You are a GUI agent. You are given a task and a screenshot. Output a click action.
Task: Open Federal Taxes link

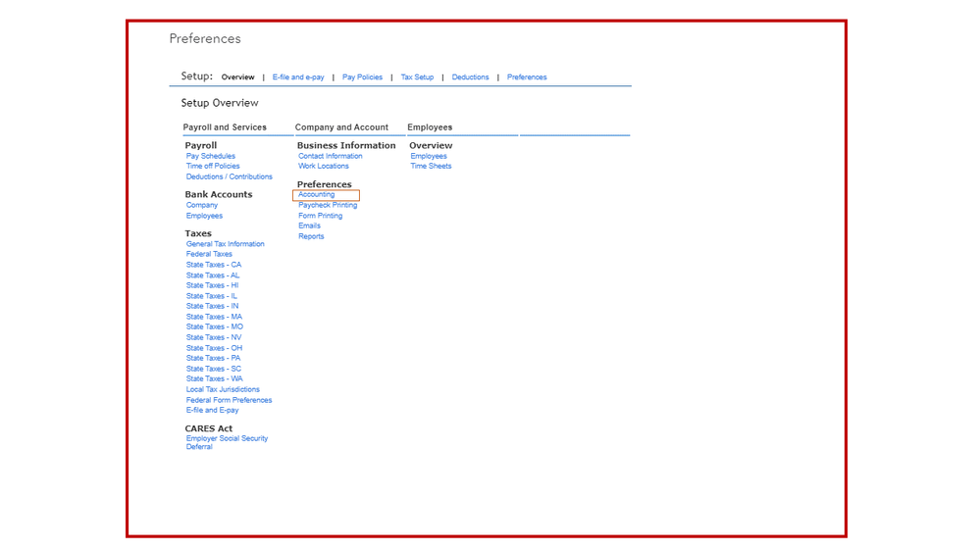(209, 254)
